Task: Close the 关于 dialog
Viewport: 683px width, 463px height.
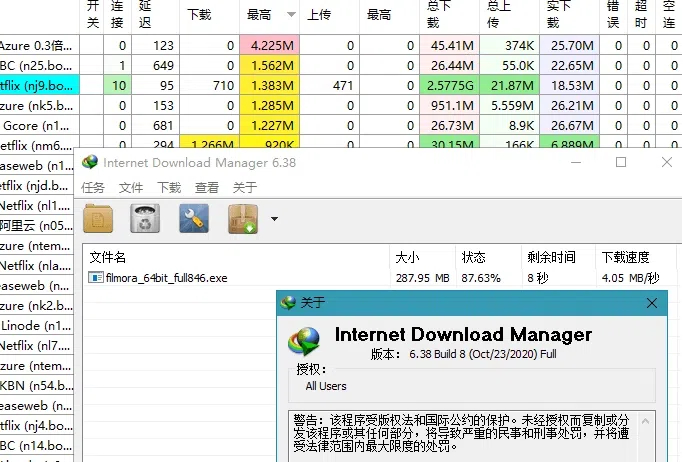Action: 652,303
